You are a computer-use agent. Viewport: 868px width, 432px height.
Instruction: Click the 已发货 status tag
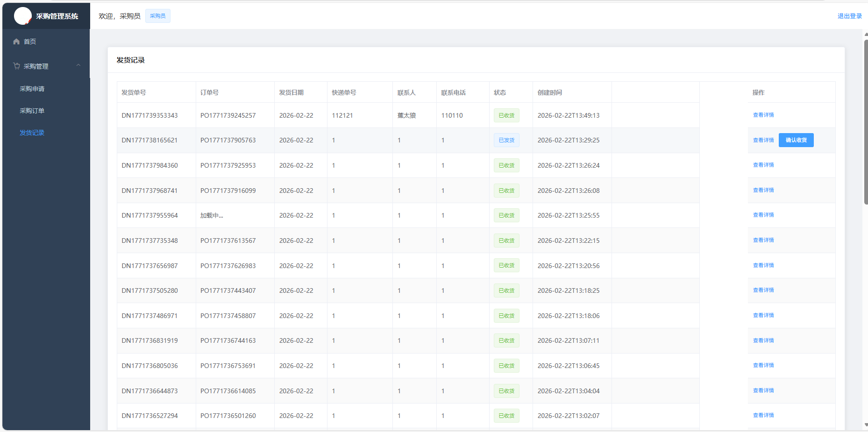pyautogui.click(x=506, y=140)
